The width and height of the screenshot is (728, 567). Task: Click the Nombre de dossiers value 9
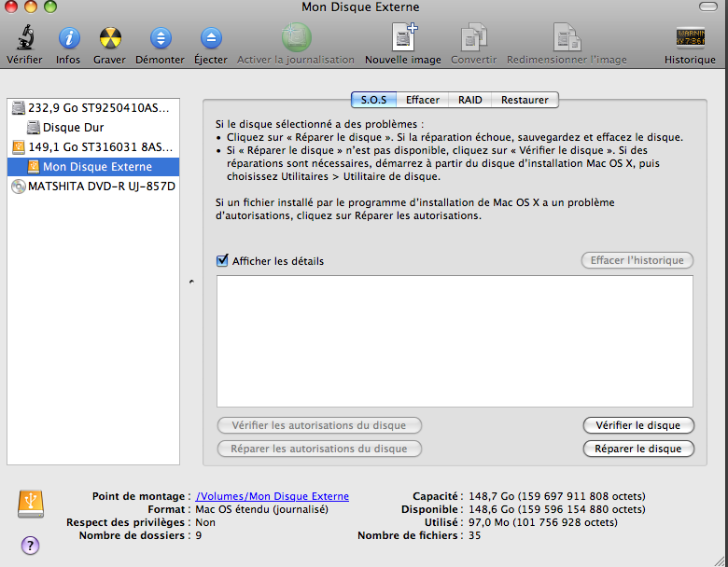pyautogui.click(x=198, y=535)
